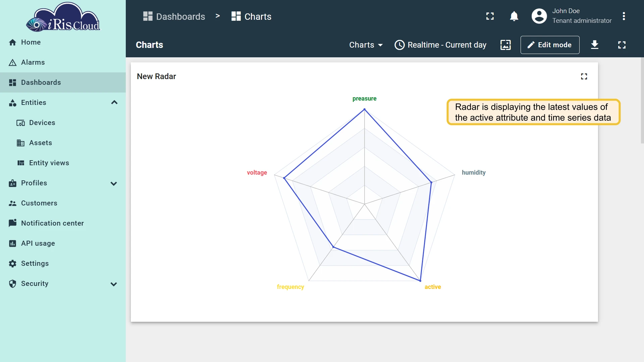Open Settings page
The width and height of the screenshot is (644, 362).
[x=63, y=263]
